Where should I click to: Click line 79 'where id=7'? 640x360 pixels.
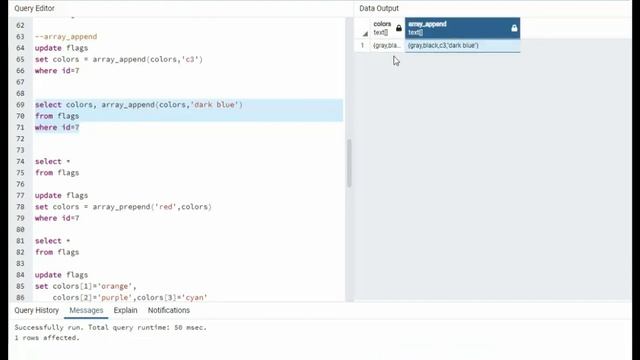coord(57,218)
